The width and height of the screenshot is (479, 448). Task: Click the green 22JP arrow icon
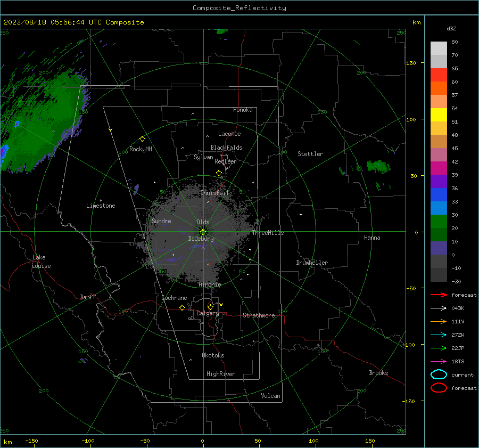point(439,348)
